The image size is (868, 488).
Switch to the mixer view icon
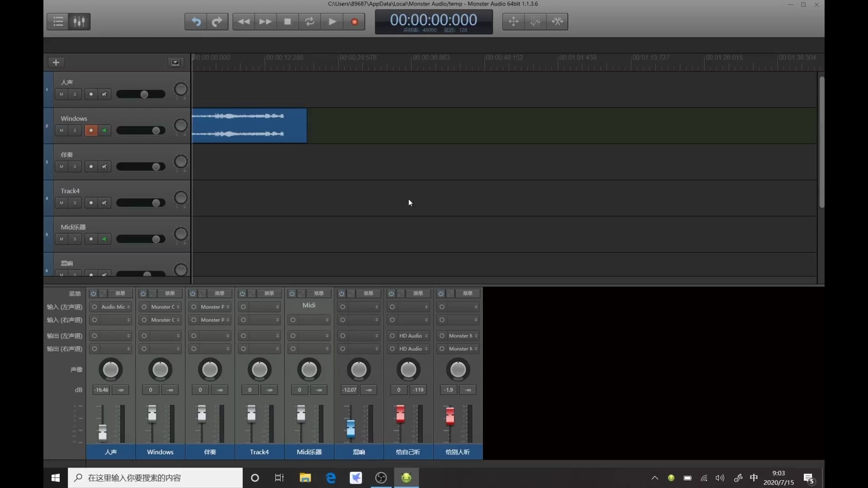coord(79,21)
